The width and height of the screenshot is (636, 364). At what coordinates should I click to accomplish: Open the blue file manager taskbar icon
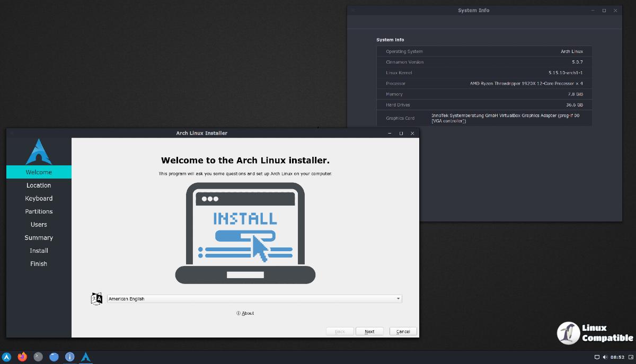(x=54, y=357)
